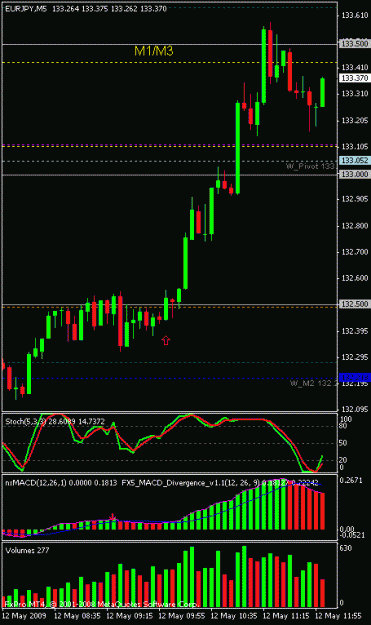
Task: Click the 12 May 10:35 time label
Action: click(234, 616)
